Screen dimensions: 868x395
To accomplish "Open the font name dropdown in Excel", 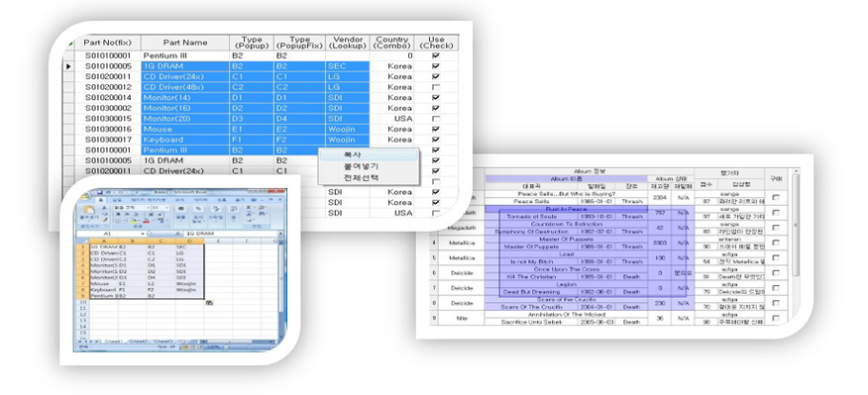I will tap(149, 208).
